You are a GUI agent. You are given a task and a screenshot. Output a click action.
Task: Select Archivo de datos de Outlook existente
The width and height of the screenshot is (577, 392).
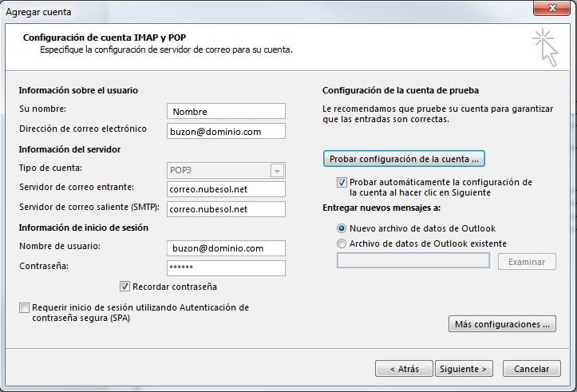(342, 244)
